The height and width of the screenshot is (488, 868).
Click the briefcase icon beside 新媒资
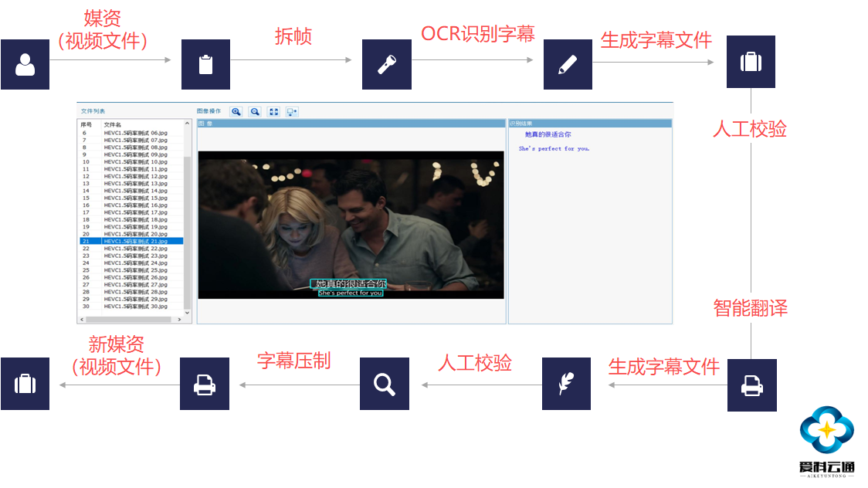(x=25, y=384)
